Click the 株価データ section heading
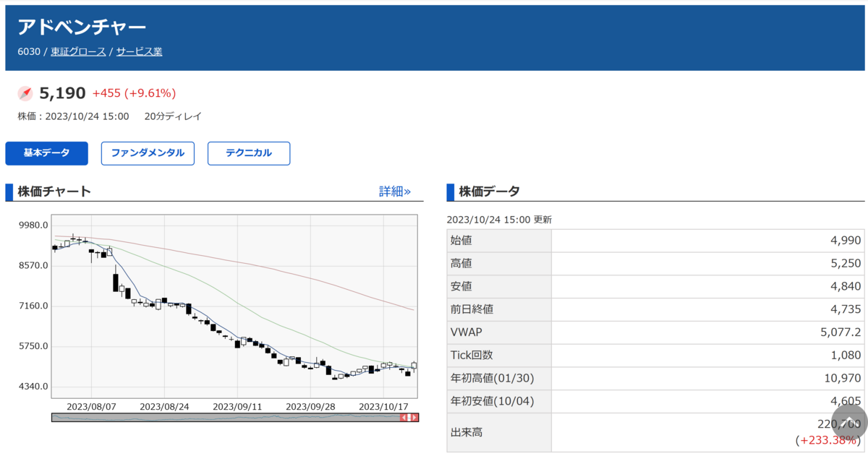 click(489, 192)
